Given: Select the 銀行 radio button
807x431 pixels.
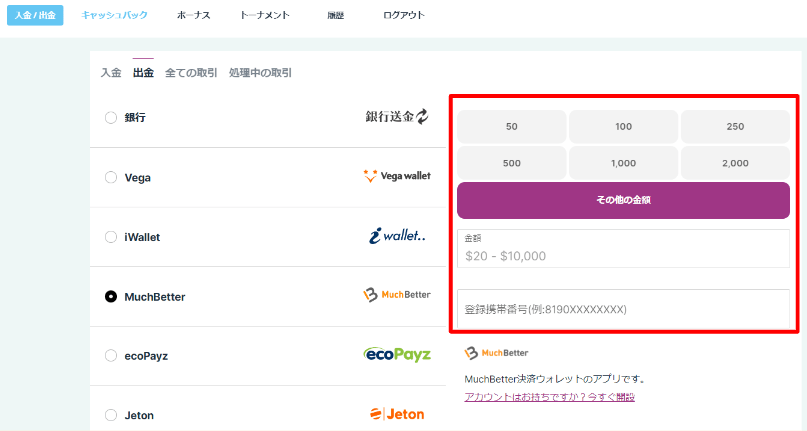Looking at the screenshot, I should point(111,118).
